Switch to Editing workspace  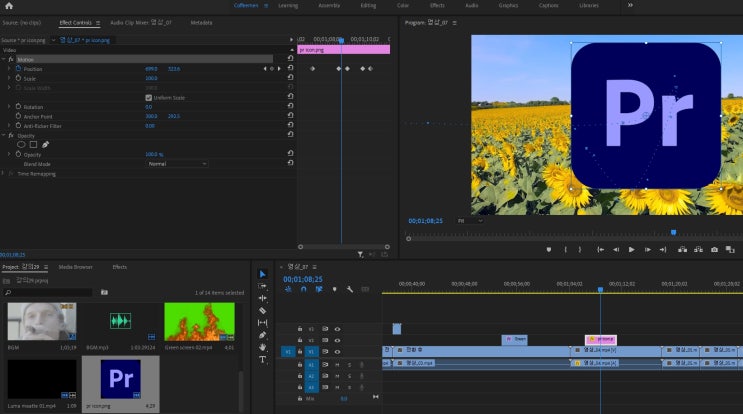tap(368, 6)
